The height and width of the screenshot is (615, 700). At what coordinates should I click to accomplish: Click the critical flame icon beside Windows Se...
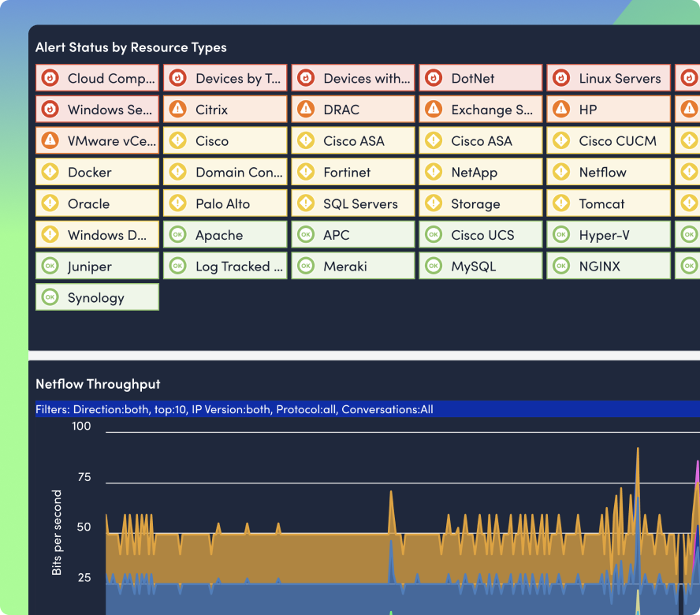tap(50, 110)
